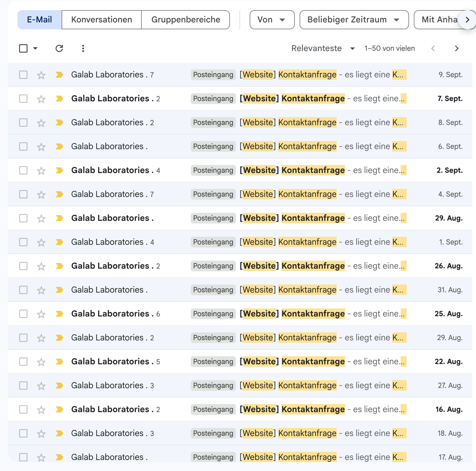Toggle importance marker on the 18. Aug. email
This screenshot has height=471, width=476.
(x=59, y=433)
